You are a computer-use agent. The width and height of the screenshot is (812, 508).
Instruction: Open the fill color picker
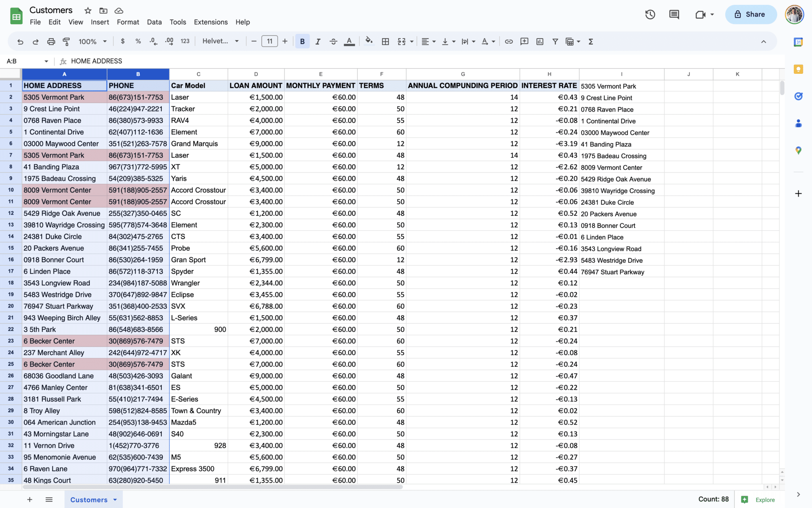(x=369, y=41)
